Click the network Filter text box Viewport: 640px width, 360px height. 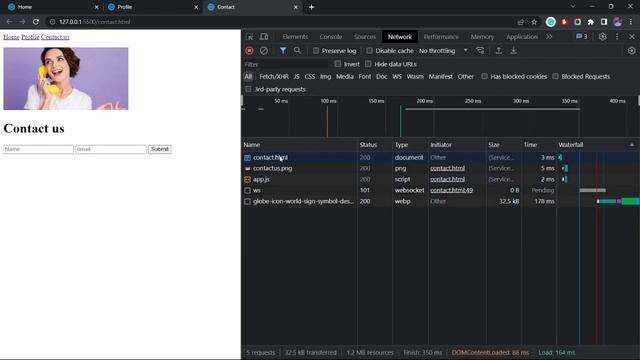(x=286, y=64)
